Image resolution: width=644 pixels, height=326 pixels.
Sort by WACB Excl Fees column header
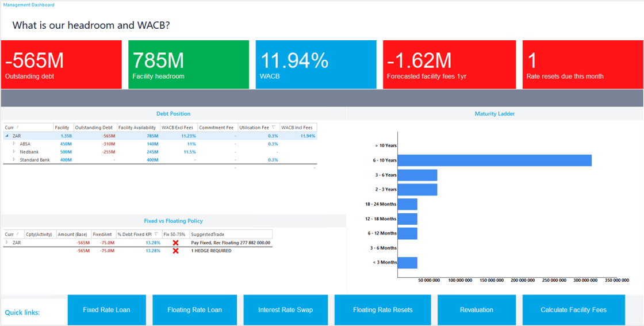pyautogui.click(x=179, y=128)
